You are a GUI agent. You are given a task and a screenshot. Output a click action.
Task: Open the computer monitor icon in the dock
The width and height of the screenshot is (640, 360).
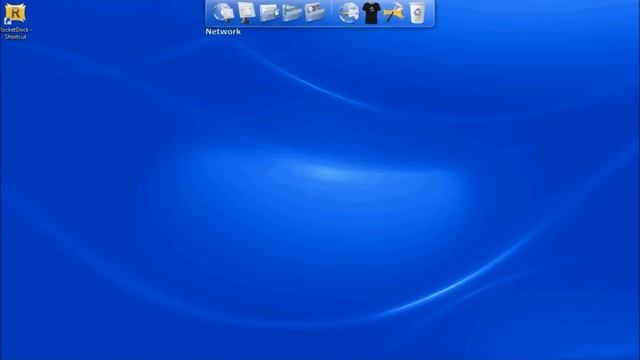(247, 12)
